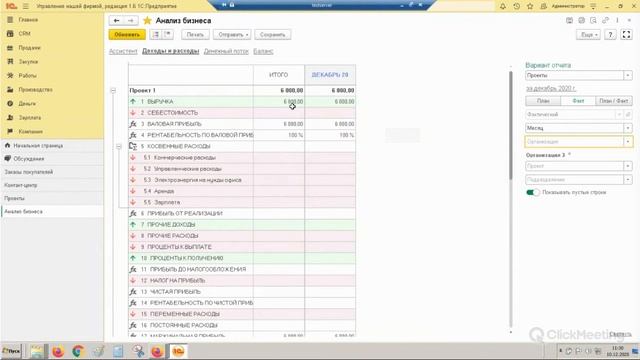Open the Подразделение filter dropdown
This screenshot has height=360, width=640.
628,180
